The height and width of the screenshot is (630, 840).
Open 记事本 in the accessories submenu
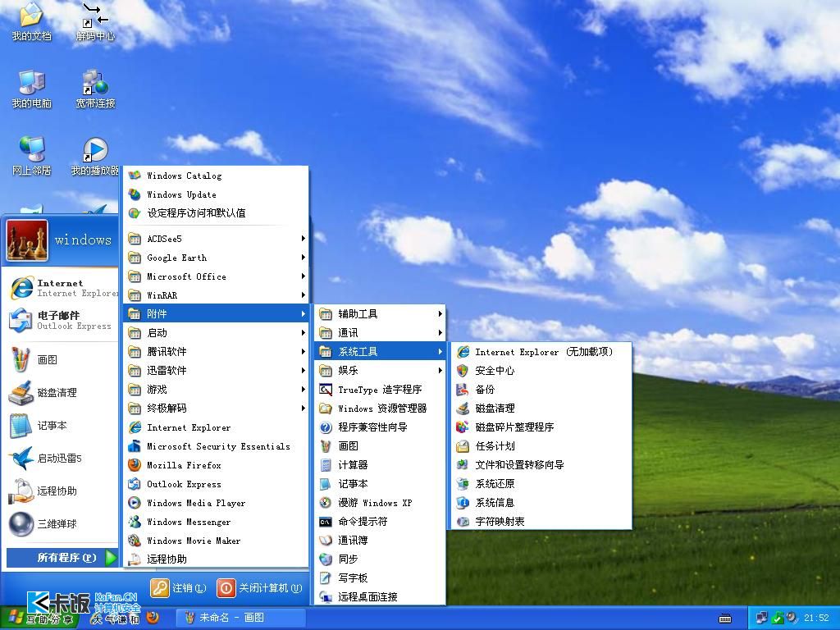(380, 484)
